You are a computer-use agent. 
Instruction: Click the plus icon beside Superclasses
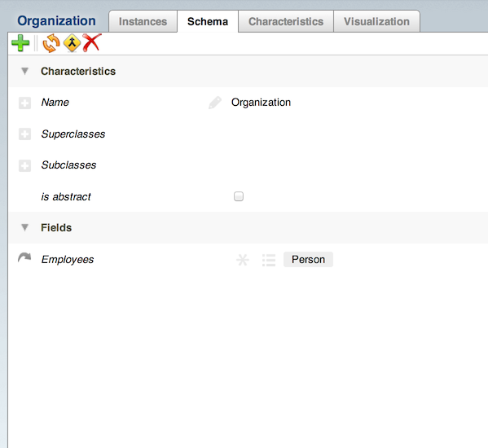24,134
